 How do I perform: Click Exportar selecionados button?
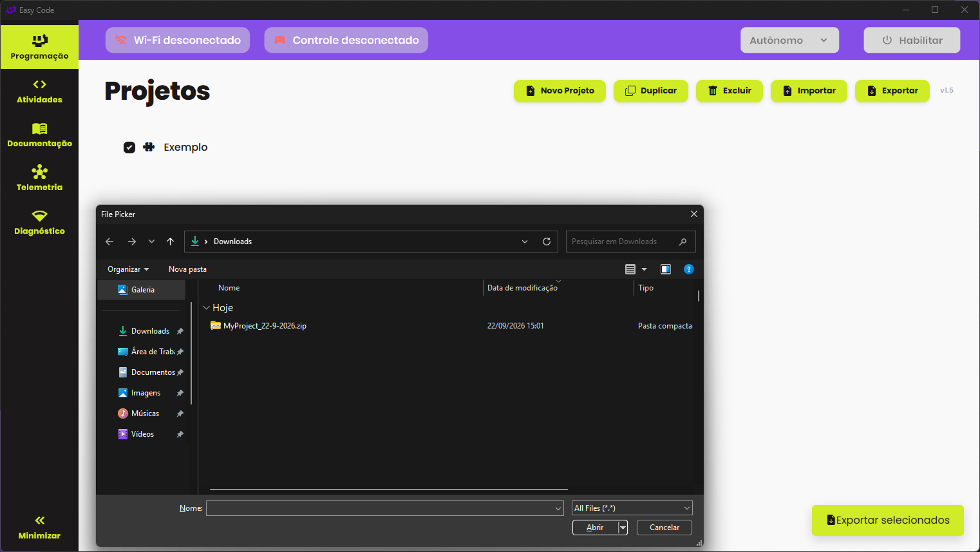[x=888, y=520]
